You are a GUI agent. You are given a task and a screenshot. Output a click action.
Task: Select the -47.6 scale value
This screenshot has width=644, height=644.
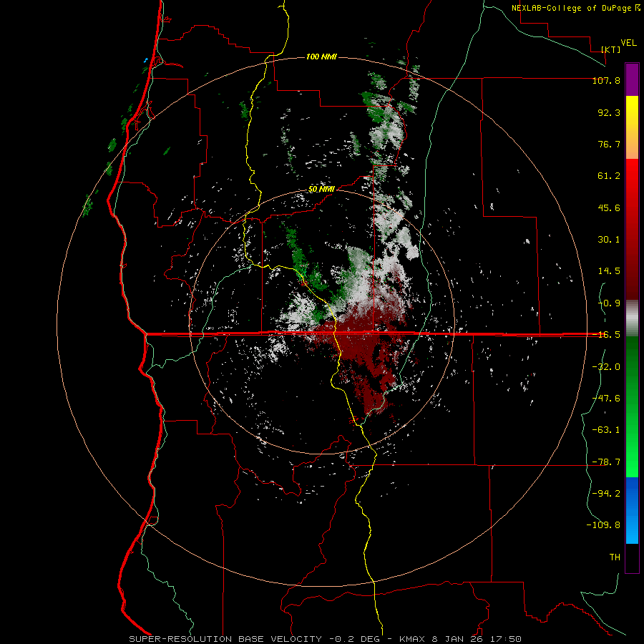coord(606,399)
